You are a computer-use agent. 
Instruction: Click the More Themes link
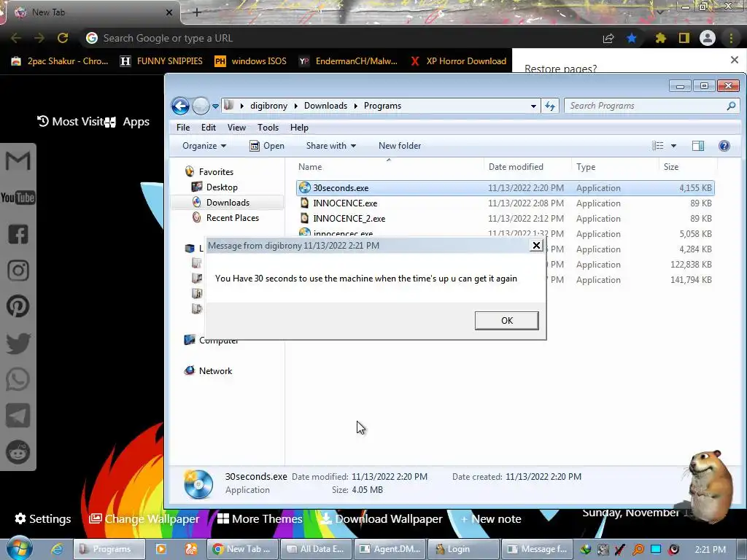(260, 518)
